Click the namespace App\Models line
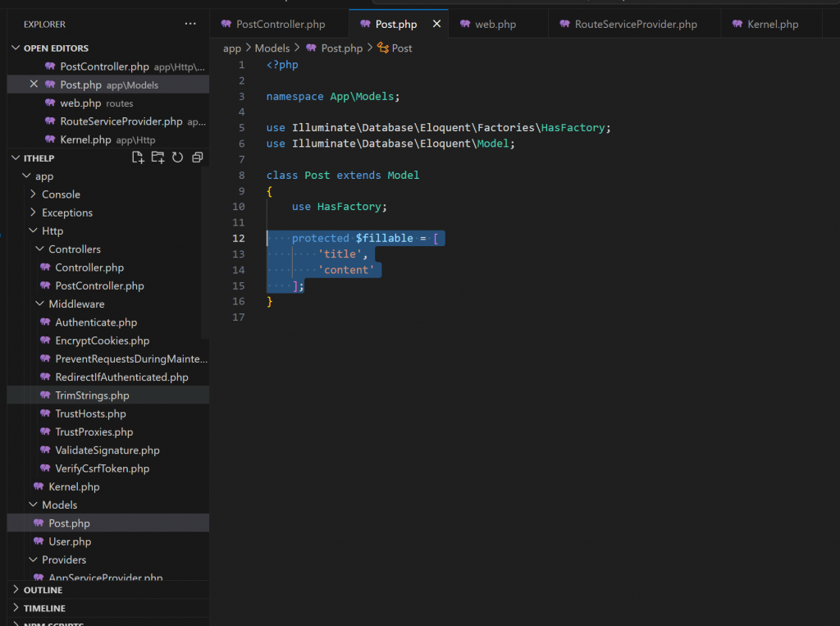 click(x=333, y=97)
